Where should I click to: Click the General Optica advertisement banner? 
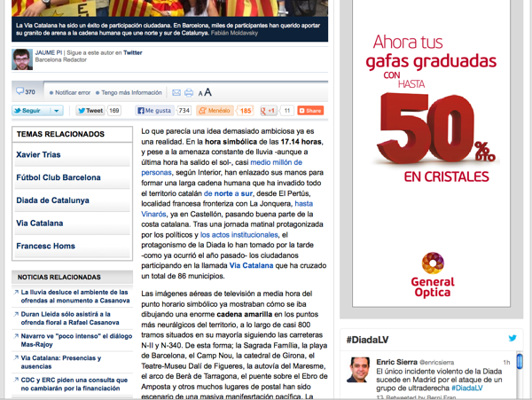pos(431,153)
